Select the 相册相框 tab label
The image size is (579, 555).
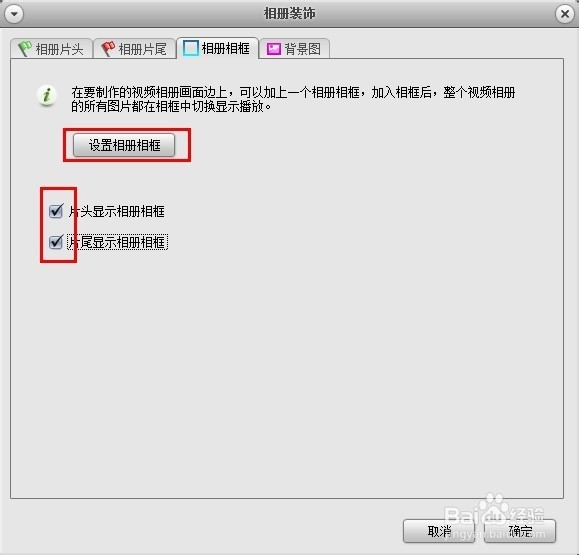click(225, 48)
